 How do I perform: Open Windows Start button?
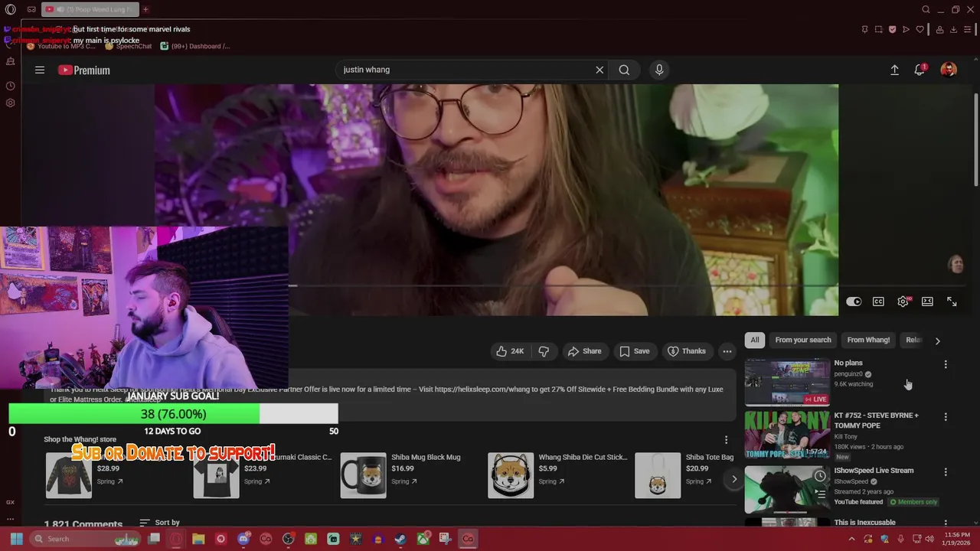click(x=16, y=539)
